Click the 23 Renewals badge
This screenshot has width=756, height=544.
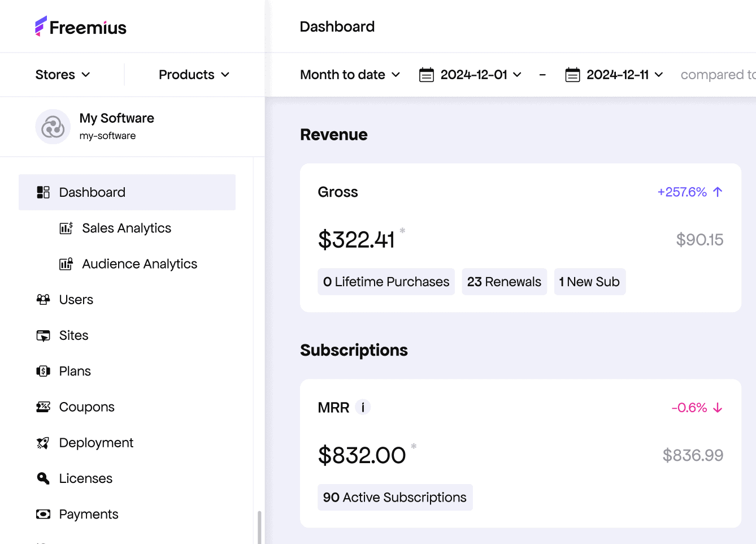504,282
